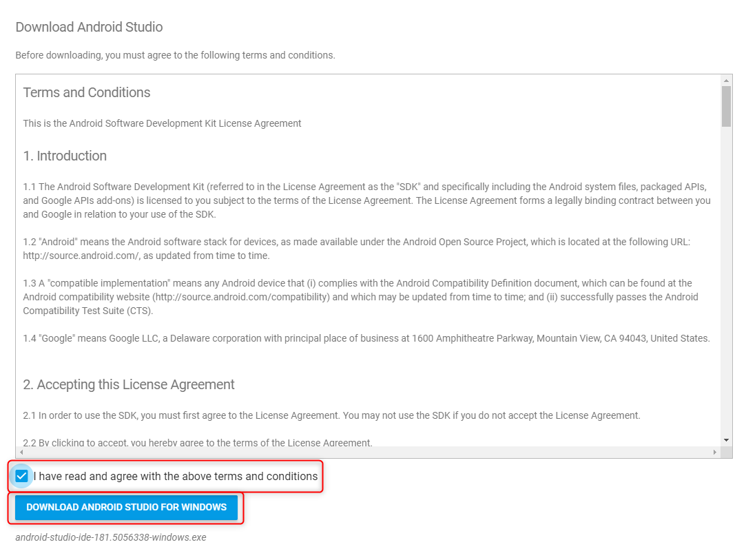Click the 'Download Android Studio' title
The image size is (746, 560).
(89, 27)
